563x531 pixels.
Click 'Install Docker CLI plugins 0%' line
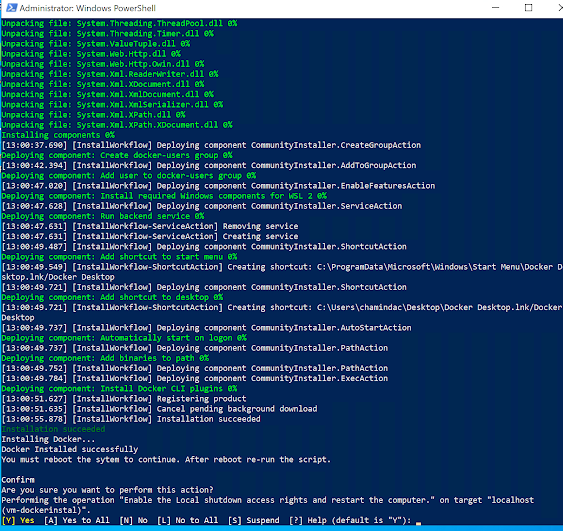click(119, 388)
